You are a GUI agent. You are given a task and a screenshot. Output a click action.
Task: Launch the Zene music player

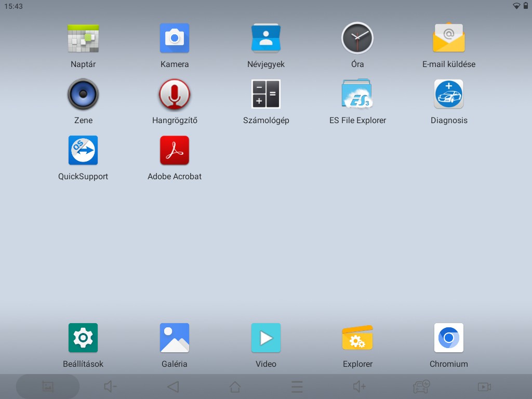click(83, 95)
